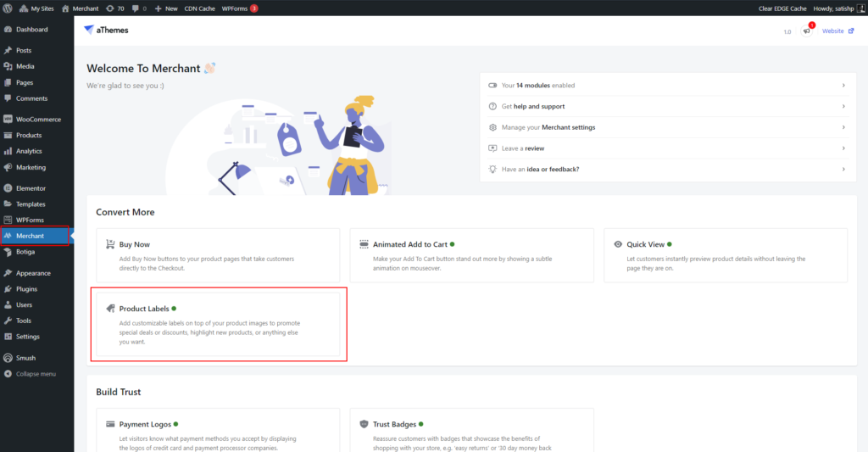Click the WPForms sidebar icon
Viewport: 868px width, 452px height.
pos(8,220)
